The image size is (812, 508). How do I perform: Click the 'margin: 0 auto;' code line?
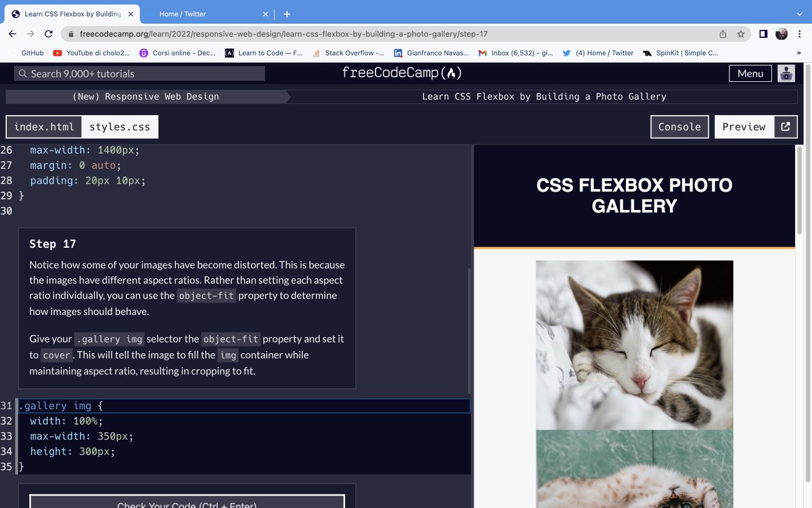click(75, 165)
